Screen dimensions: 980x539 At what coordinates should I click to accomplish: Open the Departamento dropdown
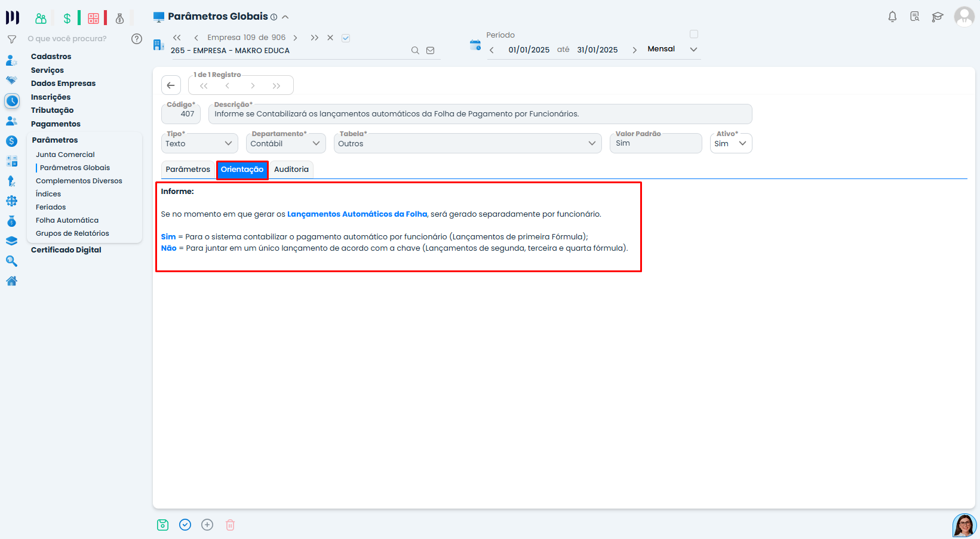286,143
